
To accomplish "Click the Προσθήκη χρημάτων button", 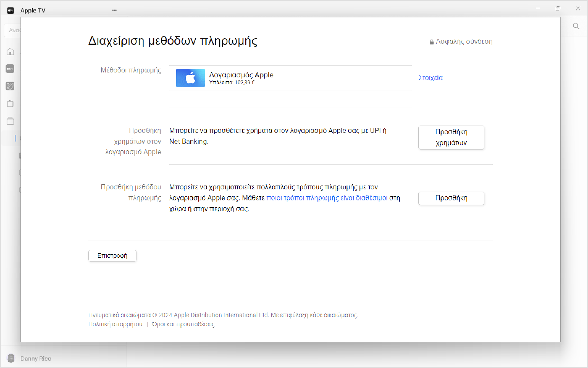I will (x=451, y=137).
